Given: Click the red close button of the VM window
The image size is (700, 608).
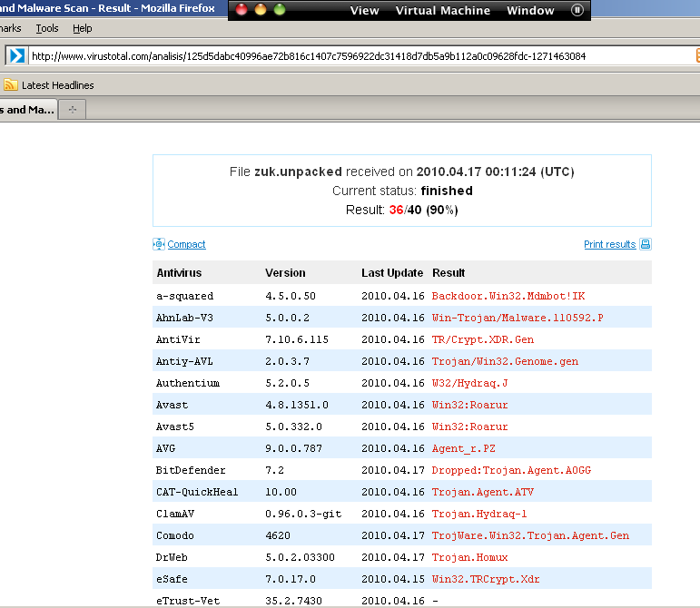Looking at the screenshot, I should click(242, 9).
